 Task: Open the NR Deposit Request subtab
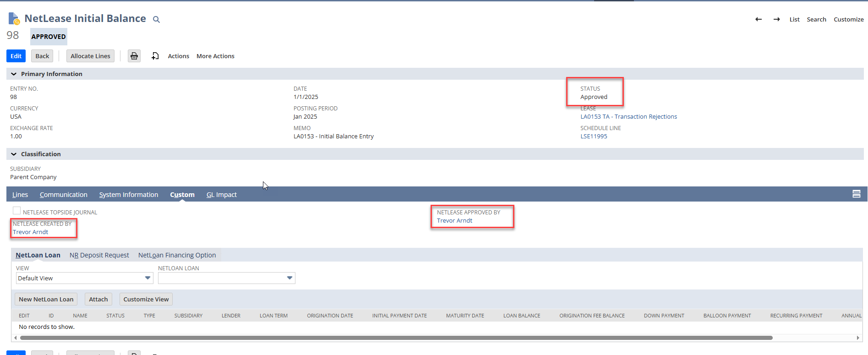(99, 255)
